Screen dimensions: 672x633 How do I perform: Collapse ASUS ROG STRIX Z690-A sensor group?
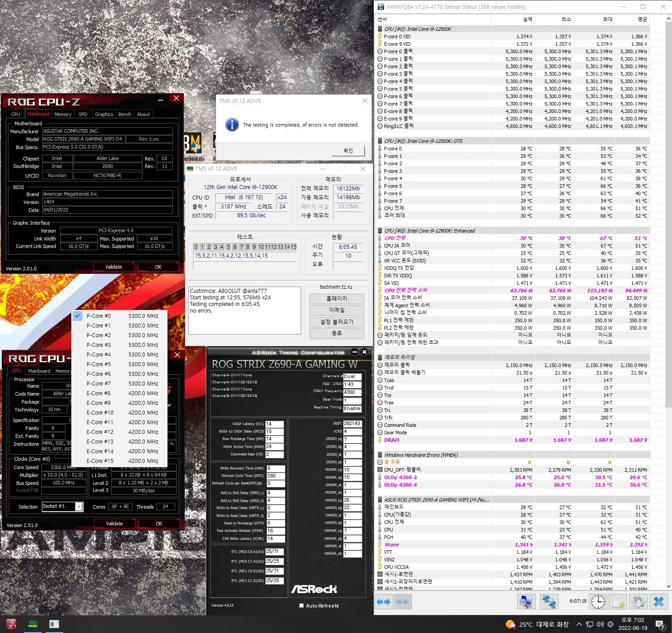(380, 500)
